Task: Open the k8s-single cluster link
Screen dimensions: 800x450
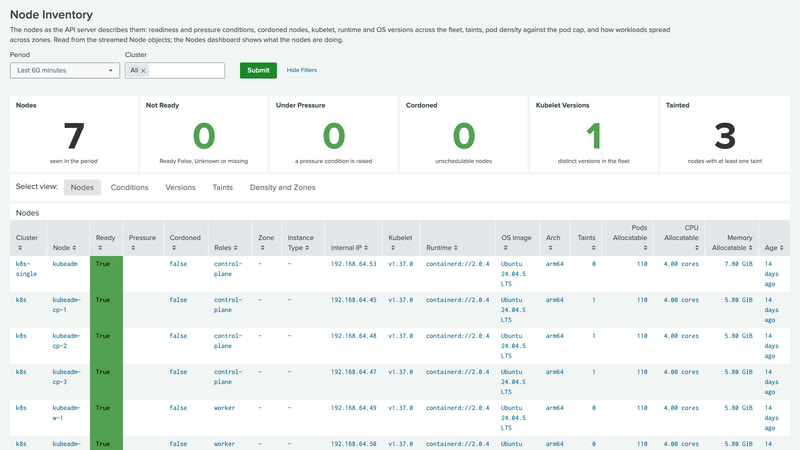Action: point(27,269)
